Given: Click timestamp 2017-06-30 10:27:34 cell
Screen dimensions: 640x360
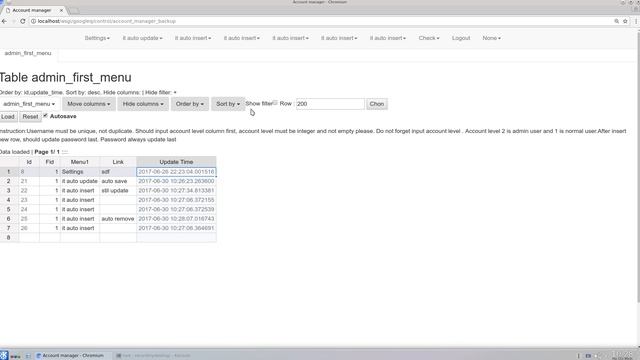Looking at the screenshot, I should coord(176,191).
